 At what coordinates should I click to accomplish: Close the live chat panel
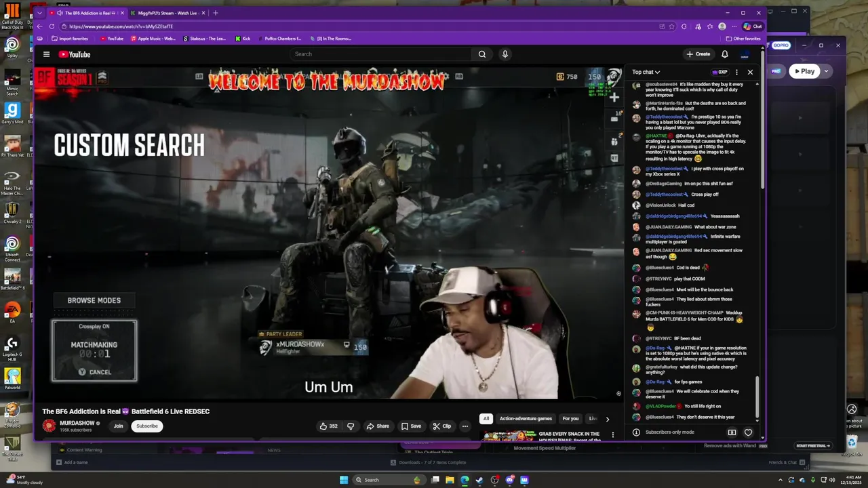[x=750, y=72]
